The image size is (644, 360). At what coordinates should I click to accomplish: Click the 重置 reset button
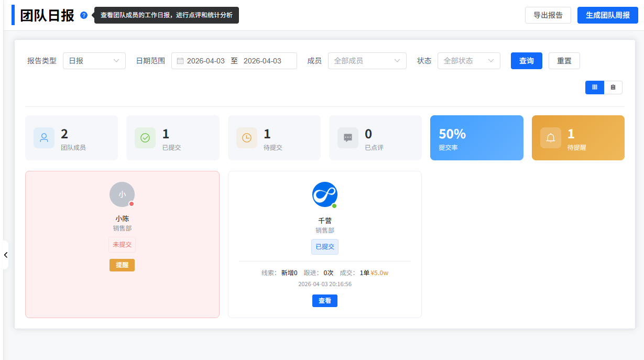pos(564,61)
